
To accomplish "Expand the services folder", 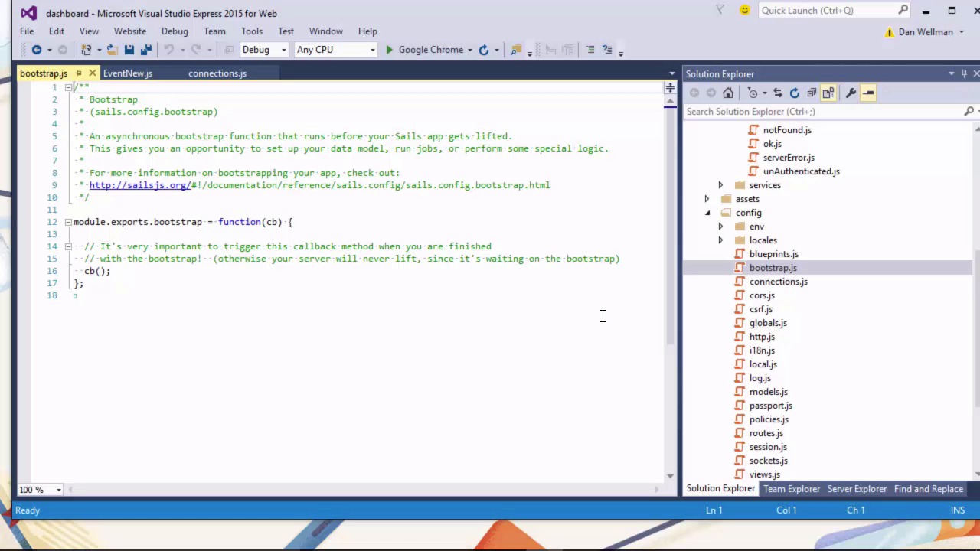I will 720,185.
